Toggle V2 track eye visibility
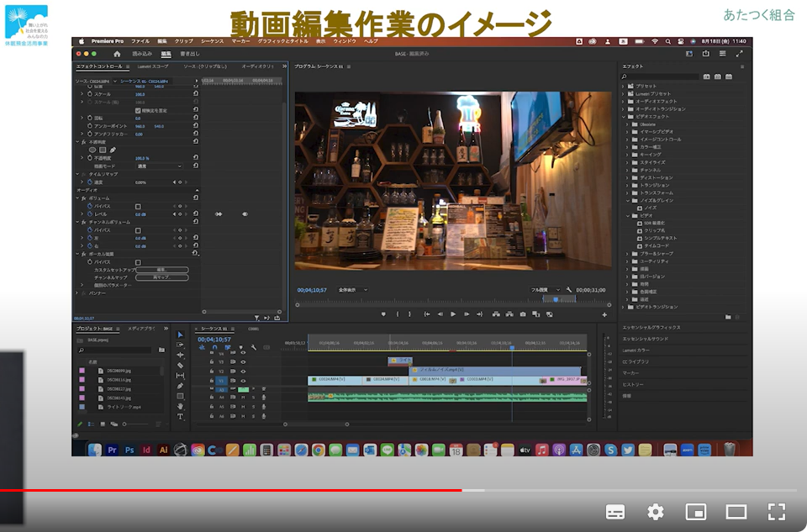Viewport: 807px width, 532px height. [243, 371]
